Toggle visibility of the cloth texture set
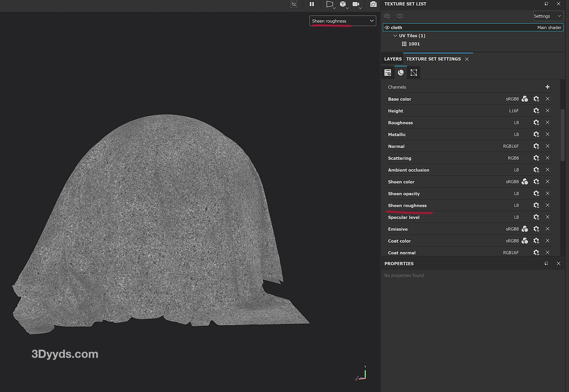The width and height of the screenshot is (569, 392). (387, 27)
